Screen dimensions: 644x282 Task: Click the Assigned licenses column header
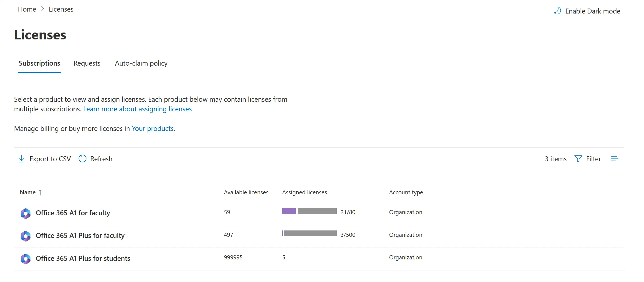pos(305,192)
